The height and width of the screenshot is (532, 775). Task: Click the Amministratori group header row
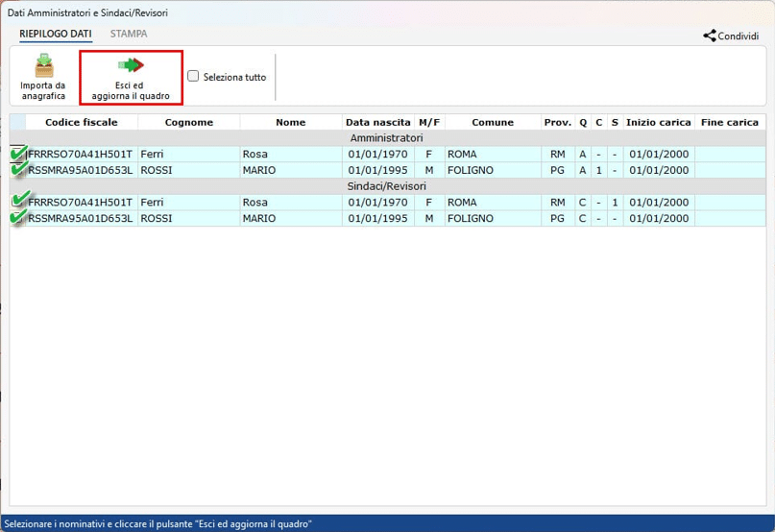[388, 138]
